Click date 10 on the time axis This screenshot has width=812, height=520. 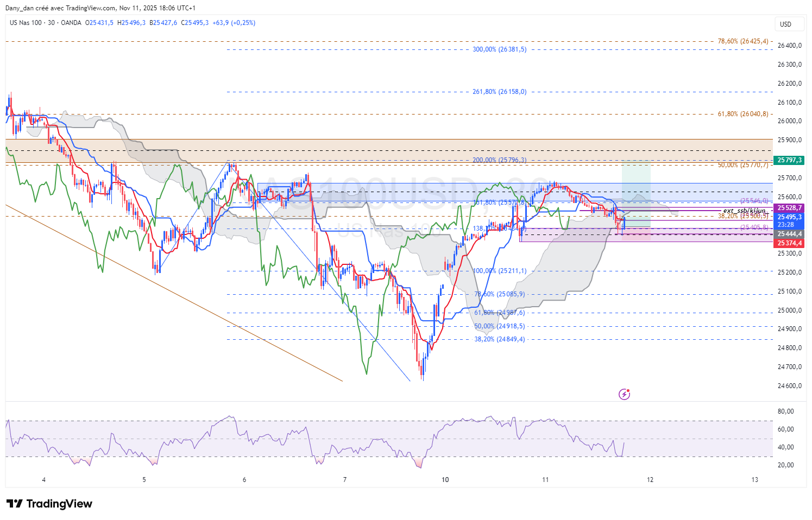[445, 480]
